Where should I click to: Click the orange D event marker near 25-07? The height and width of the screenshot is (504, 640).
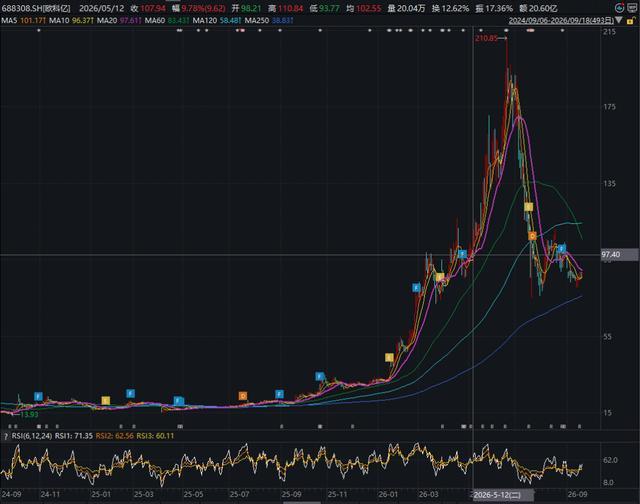point(243,396)
